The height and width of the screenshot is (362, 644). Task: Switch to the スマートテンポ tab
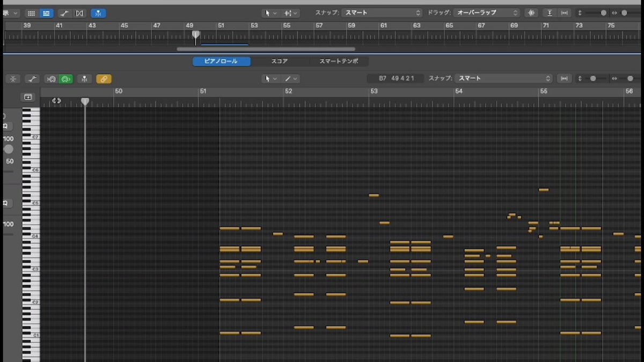tap(339, 61)
